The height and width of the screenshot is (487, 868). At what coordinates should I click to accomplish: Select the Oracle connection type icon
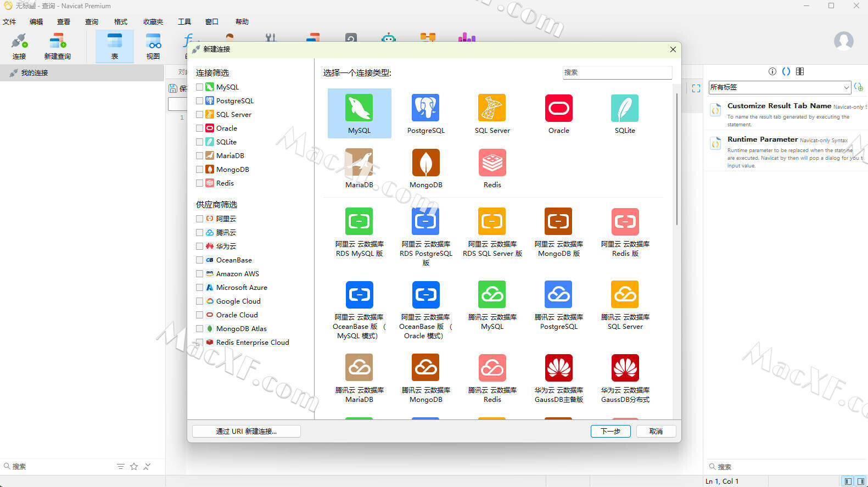pos(558,108)
